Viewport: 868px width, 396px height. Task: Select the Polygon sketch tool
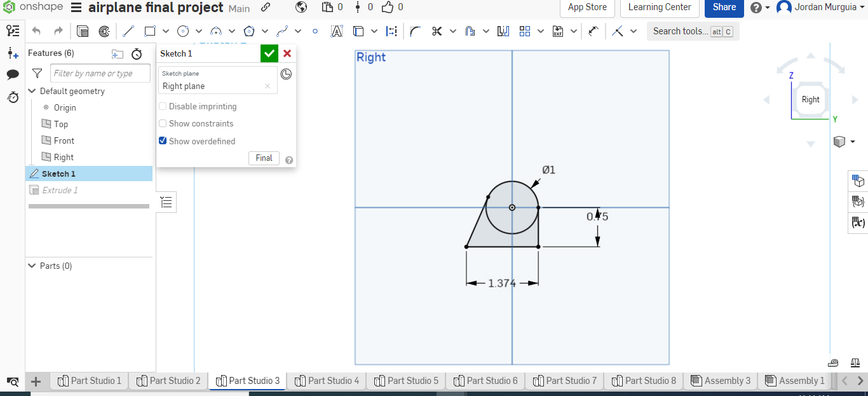point(249,31)
